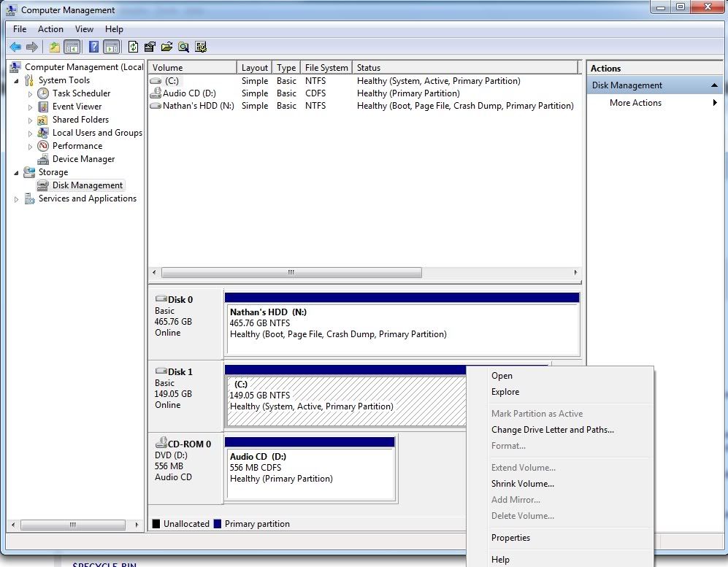Click the Back arrow toolbar icon
This screenshot has width=728, height=567.
(x=15, y=47)
